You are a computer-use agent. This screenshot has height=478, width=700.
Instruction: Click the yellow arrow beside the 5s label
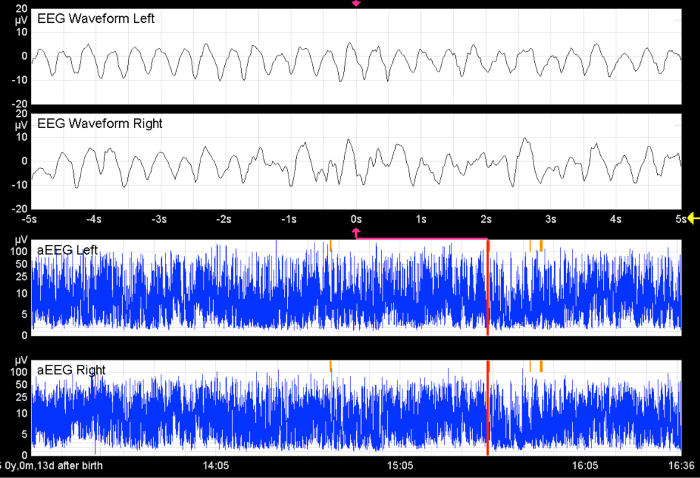693,218
